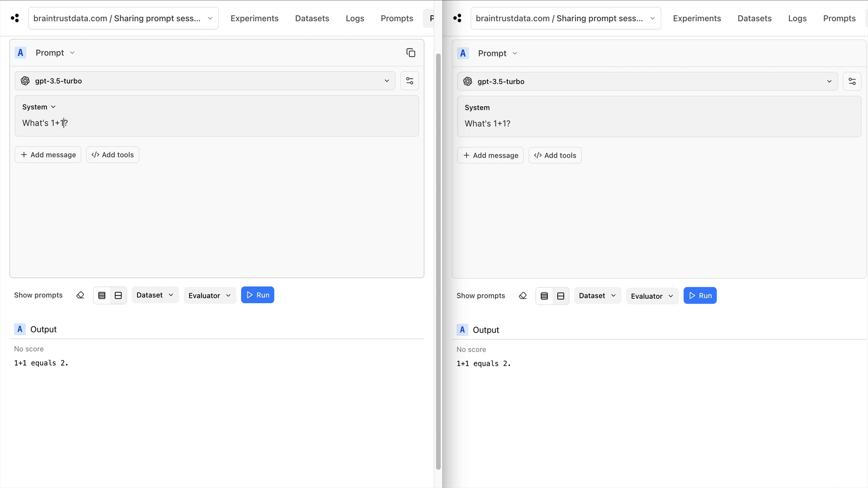Click Braintrust logo in right window
This screenshot has width=868, height=488.
click(x=457, y=18)
